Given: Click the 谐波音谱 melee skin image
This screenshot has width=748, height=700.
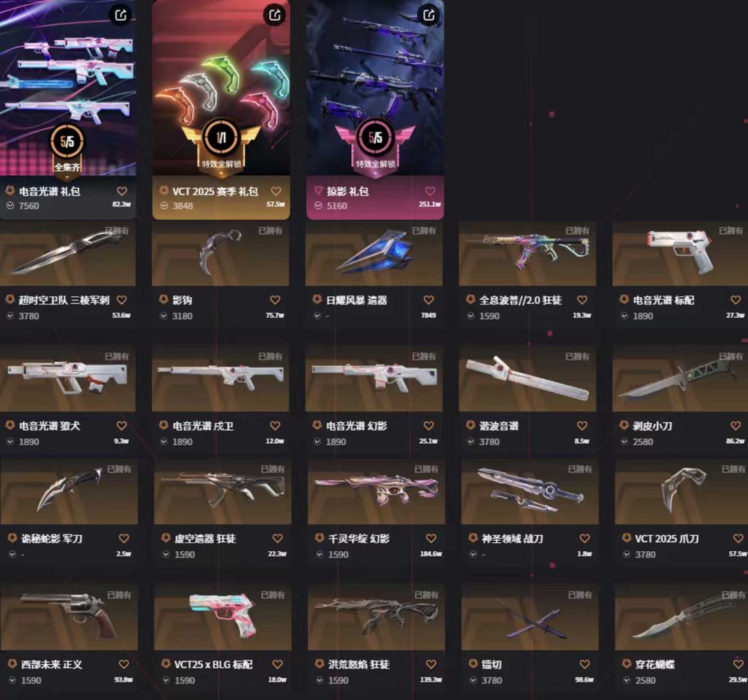Looking at the screenshot, I should pos(527,379).
